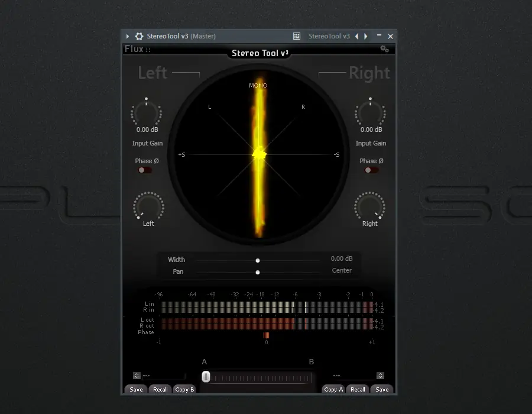
Task: Click Copy A button
Action: pos(333,390)
